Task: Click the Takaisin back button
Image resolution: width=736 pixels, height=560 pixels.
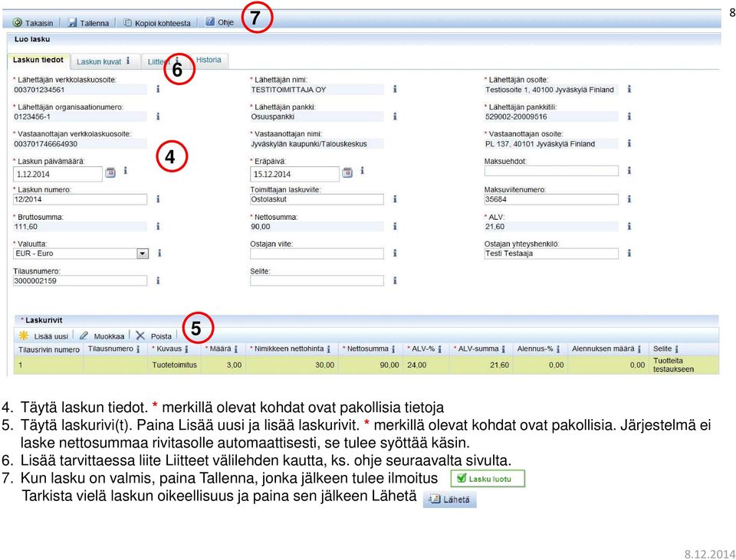Action: [33, 22]
